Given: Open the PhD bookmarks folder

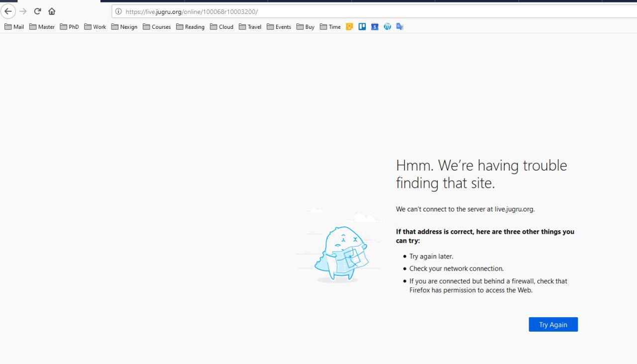Looking at the screenshot, I should point(69,27).
